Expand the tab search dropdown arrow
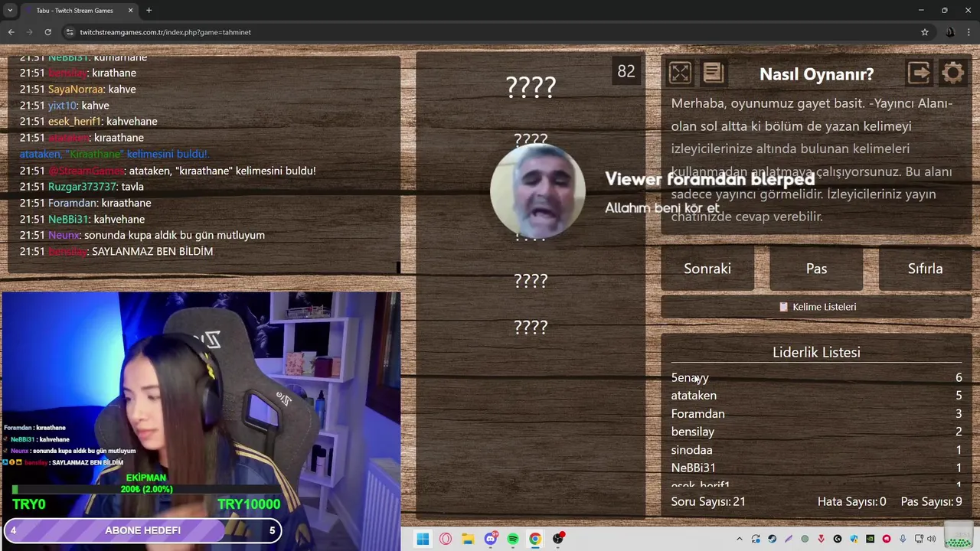Image resolution: width=980 pixels, height=551 pixels. coord(10,11)
